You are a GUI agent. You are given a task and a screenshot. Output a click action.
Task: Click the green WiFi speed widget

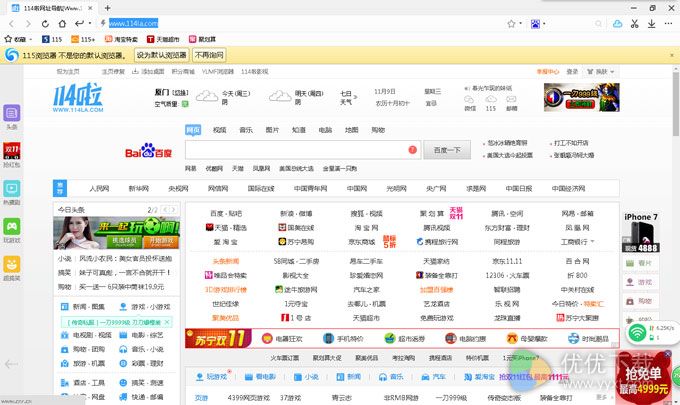(651, 333)
